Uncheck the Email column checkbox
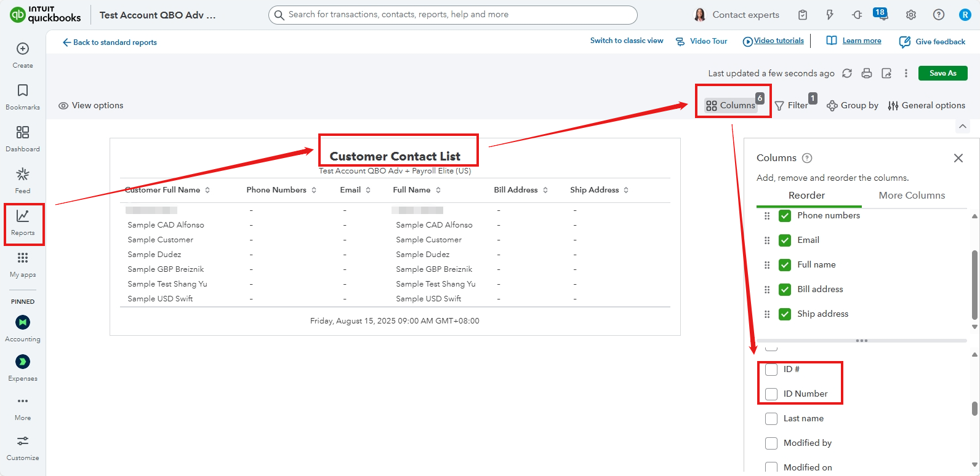Image resolution: width=980 pixels, height=476 pixels. (785, 240)
